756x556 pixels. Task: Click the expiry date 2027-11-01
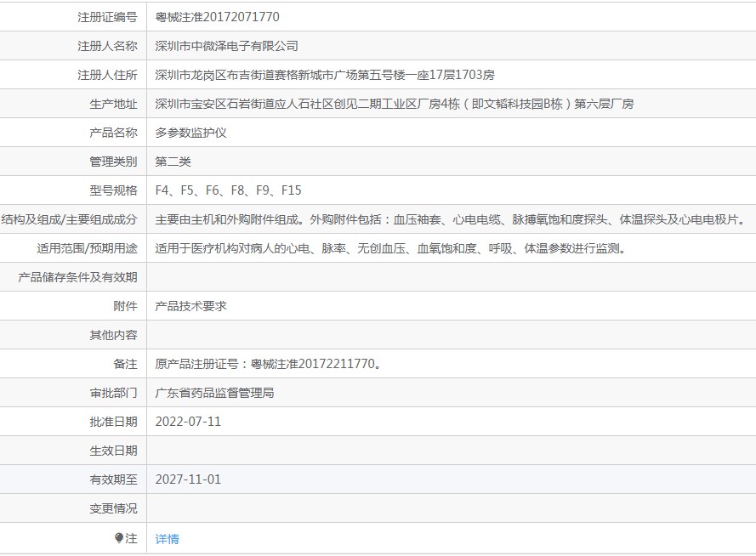click(x=188, y=479)
